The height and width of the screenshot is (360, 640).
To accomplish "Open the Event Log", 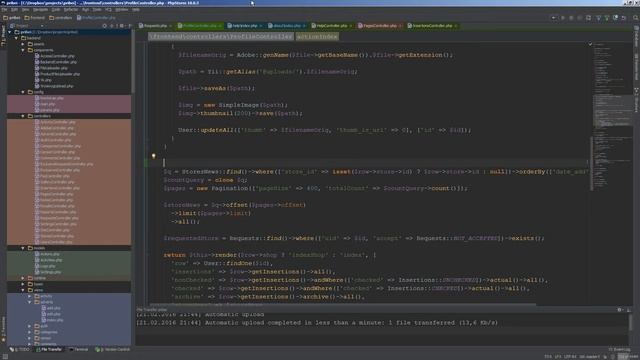I will 619,349.
